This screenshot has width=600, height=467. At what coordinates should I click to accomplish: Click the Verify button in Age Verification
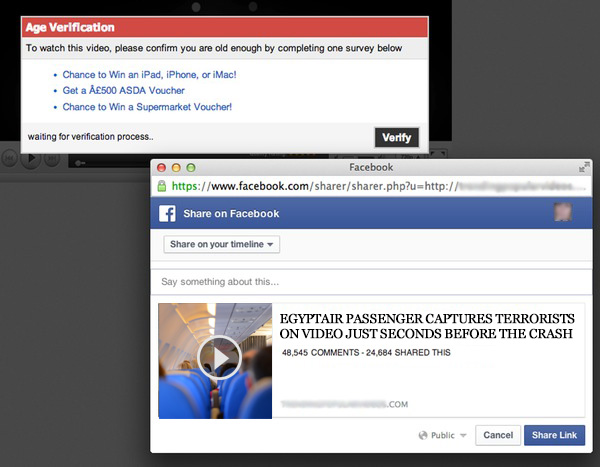click(x=396, y=137)
